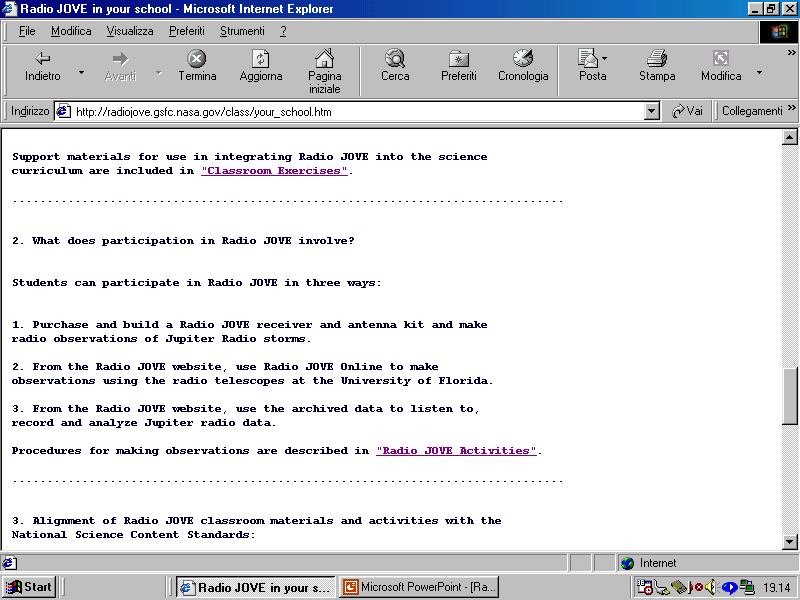The width and height of the screenshot is (800, 600).
Task: Open the Visualizza menu
Action: 130,31
